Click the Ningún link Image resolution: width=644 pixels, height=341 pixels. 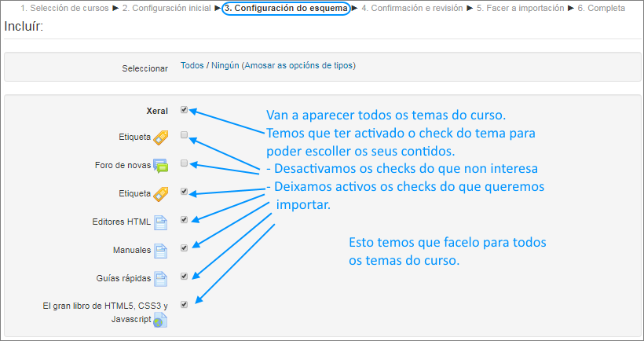click(x=225, y=66)
